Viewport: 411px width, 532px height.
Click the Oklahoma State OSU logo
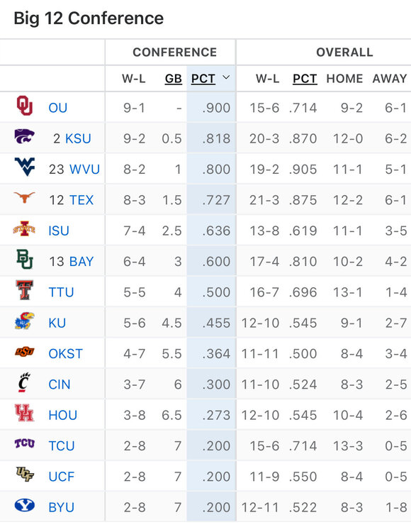tap(24, 352)
